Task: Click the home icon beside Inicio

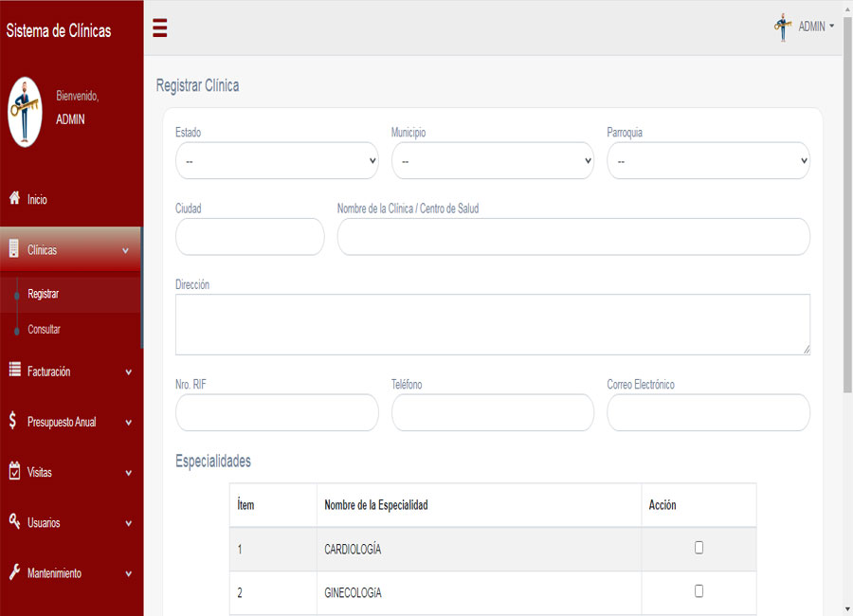Action: point(14,199)
